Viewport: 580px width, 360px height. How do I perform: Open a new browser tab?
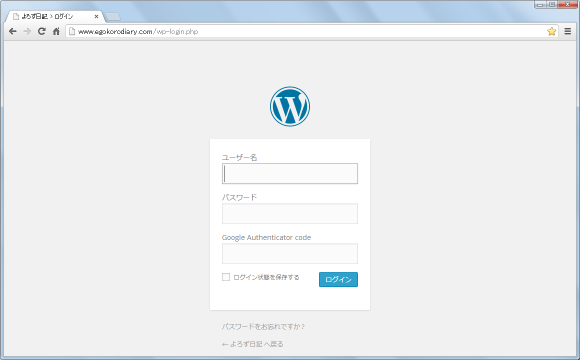[x=113, y=17]
